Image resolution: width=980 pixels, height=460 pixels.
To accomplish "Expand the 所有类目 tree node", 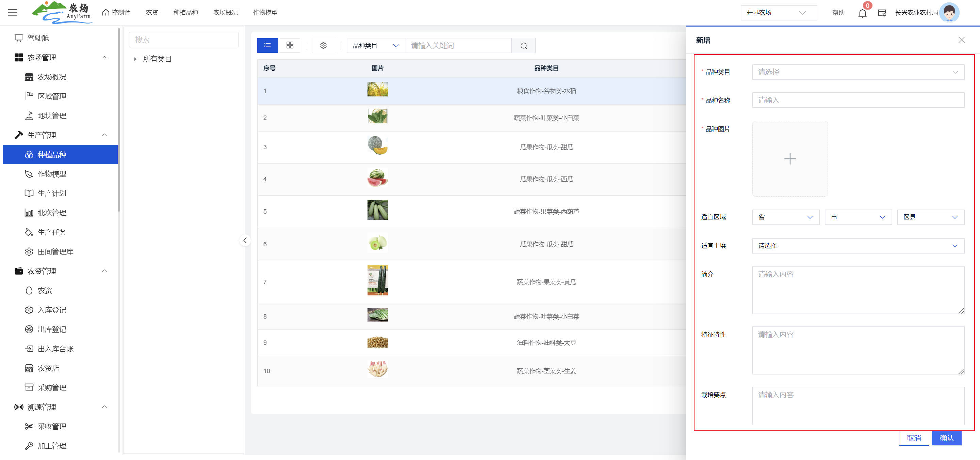I will tap(135, 59).
